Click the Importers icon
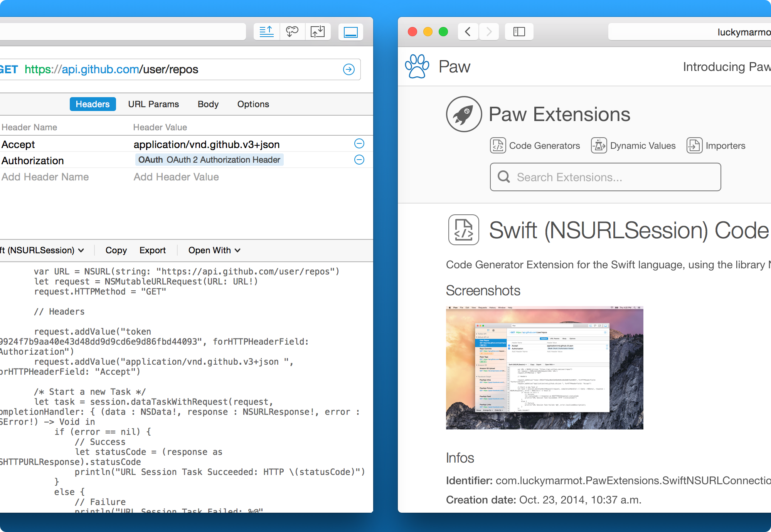Image resolution: width=771 pixels, height=532 pixels. 695,146
